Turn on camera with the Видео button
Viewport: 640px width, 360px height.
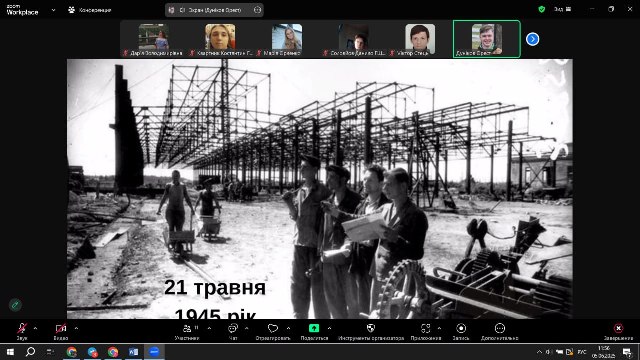tap(61, 331)
